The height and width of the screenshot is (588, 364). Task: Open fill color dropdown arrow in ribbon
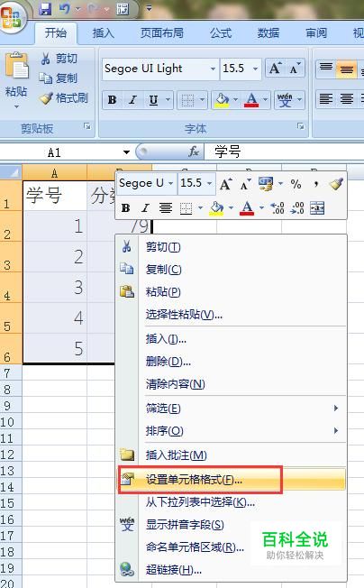click(235, 100)
